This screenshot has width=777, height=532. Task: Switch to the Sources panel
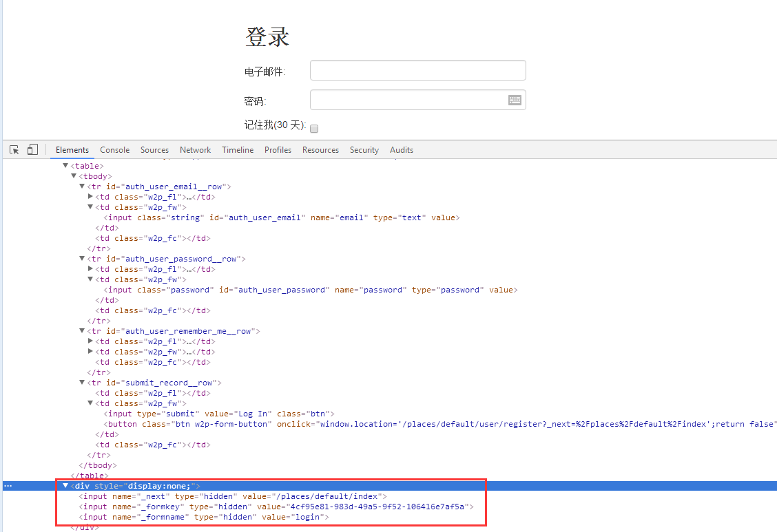click(154, 149)
